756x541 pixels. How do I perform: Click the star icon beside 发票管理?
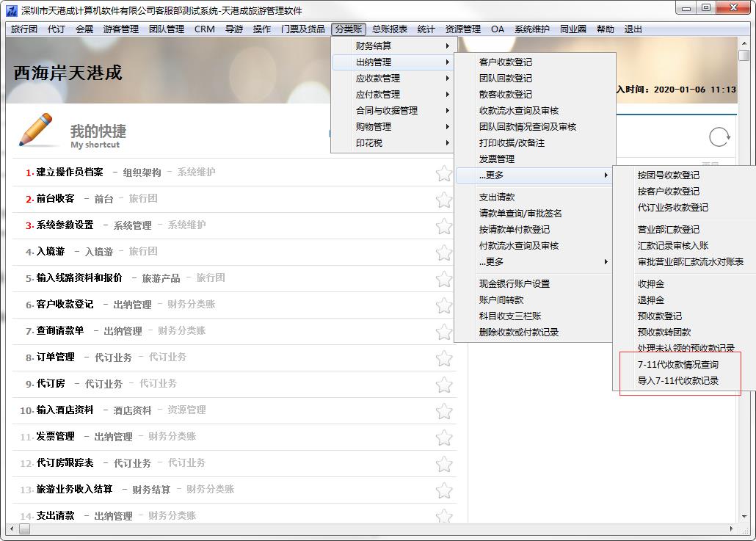click(443, 437)
